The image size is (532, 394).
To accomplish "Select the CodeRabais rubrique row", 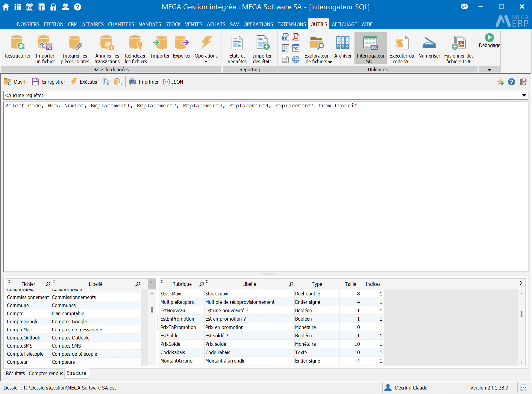I will [272, 352].
